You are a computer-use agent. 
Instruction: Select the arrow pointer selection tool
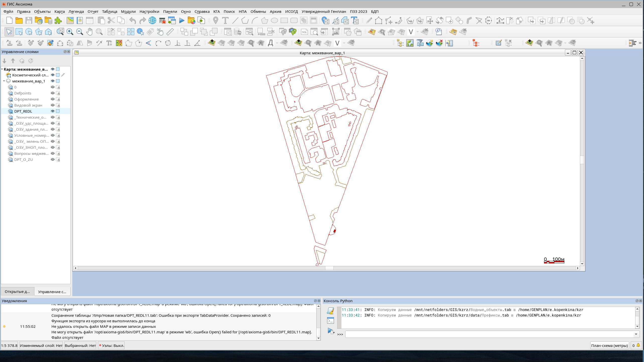point(9,32)
